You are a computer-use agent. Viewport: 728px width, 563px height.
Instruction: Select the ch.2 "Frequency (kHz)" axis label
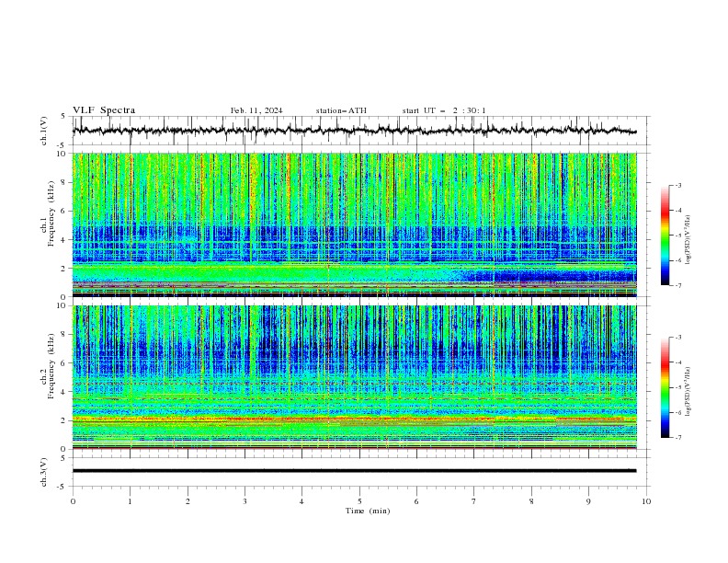pos(51,366)
